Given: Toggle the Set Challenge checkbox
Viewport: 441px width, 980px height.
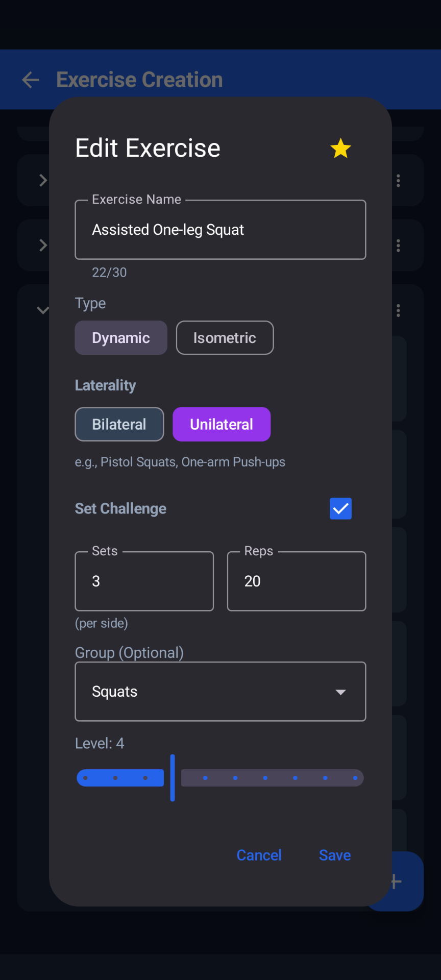Looking at the screenshot, I should [340, 508].
